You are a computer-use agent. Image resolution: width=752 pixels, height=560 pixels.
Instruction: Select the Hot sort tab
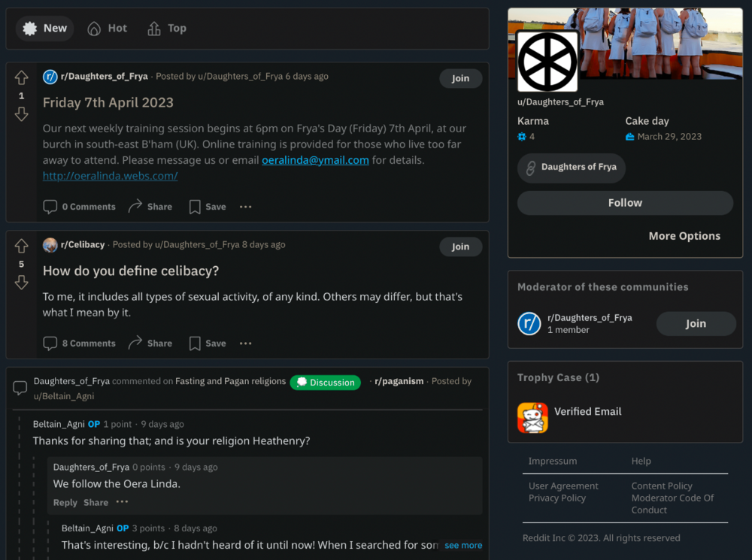click(x=107, y=29)
